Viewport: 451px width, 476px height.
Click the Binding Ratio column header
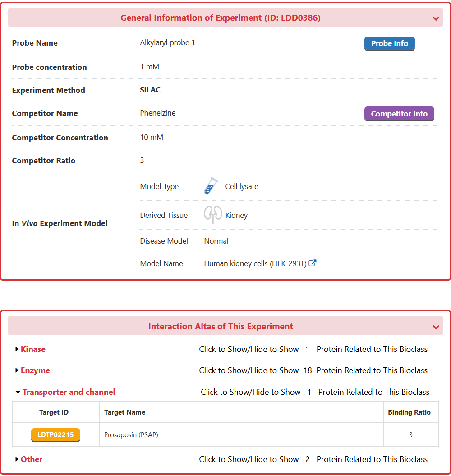[409, 412]
